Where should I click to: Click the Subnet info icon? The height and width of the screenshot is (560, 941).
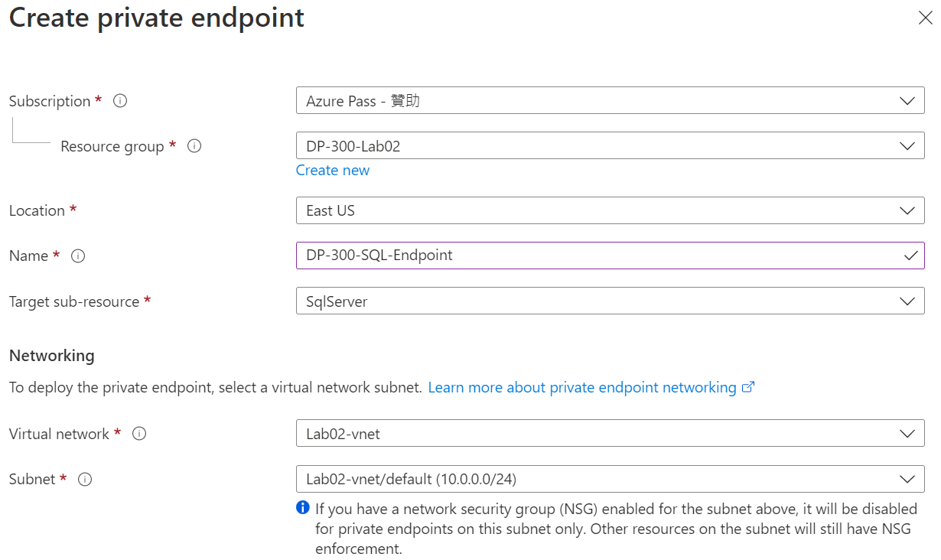[86, 480]
